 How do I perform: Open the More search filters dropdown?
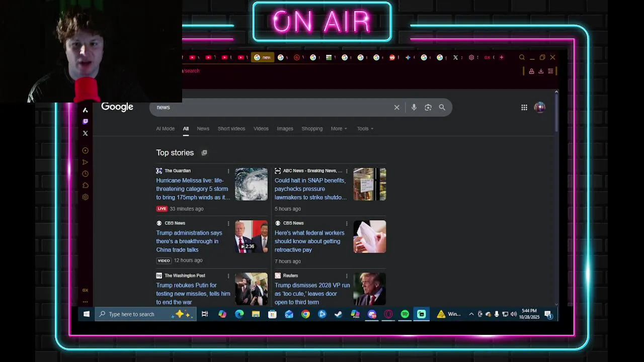[x=339, y=129]
